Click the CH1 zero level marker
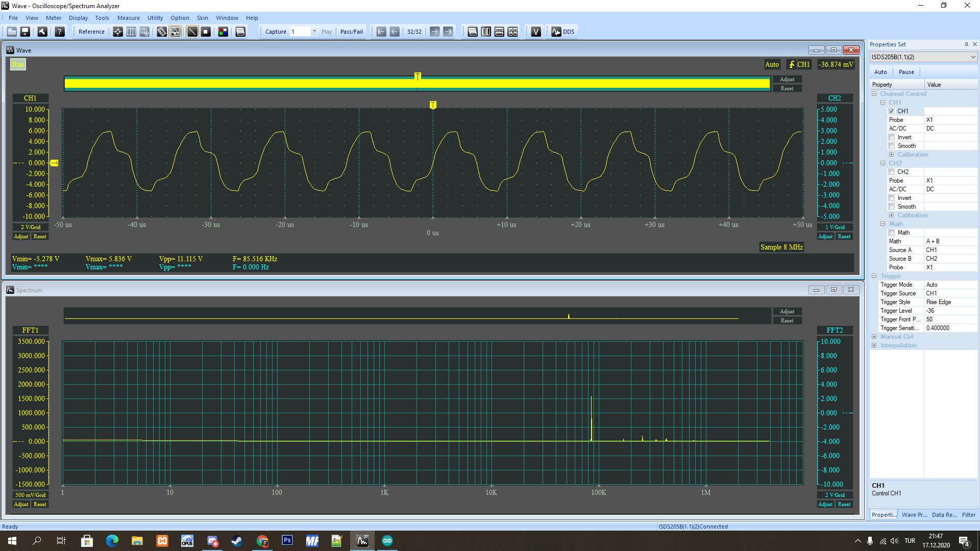980x551 pixels. pos(54,163)
